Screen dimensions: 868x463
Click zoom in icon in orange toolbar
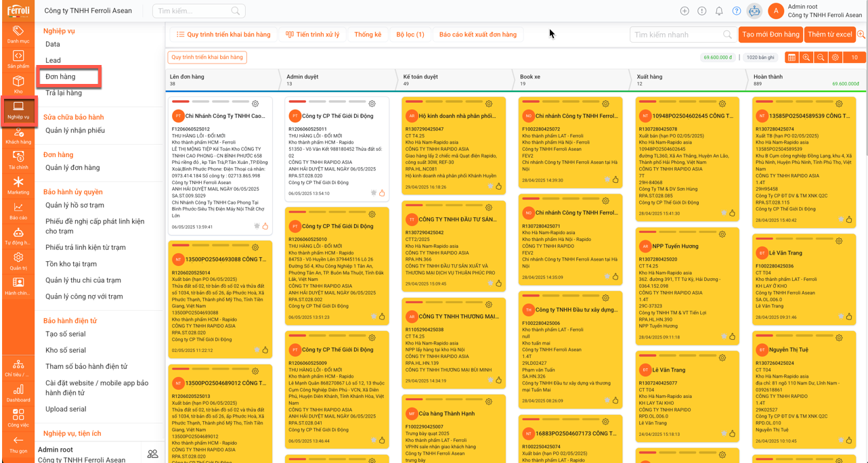tap(806, 58)
